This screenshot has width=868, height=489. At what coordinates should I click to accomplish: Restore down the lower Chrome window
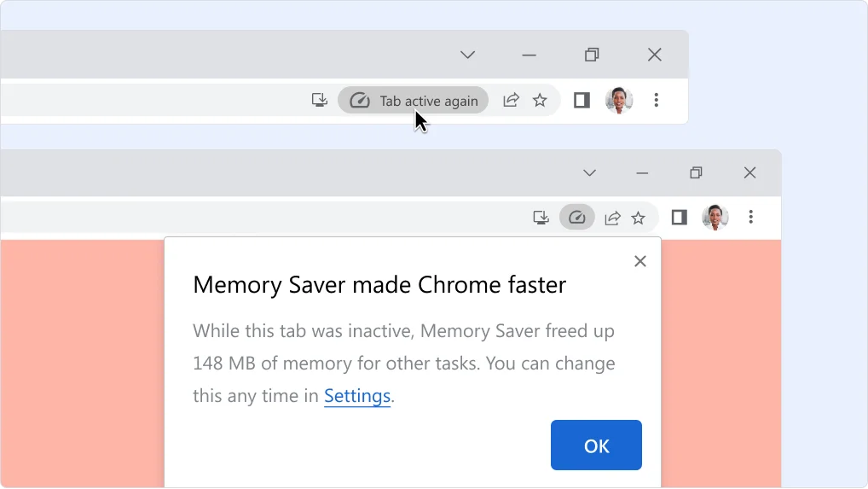[x=696, y=172]
